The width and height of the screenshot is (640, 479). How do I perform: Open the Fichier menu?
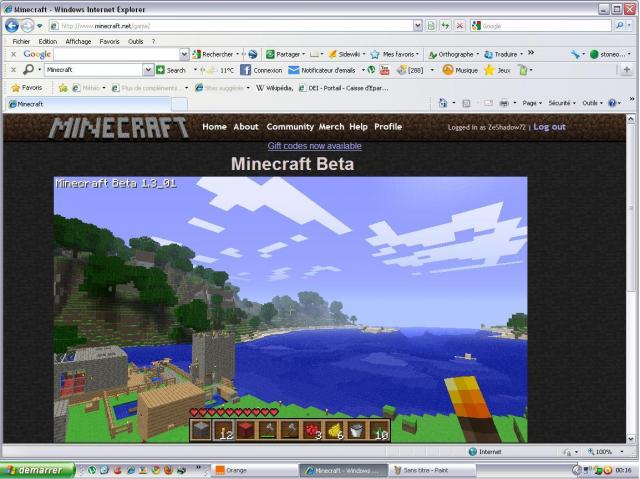click(21, 41)
